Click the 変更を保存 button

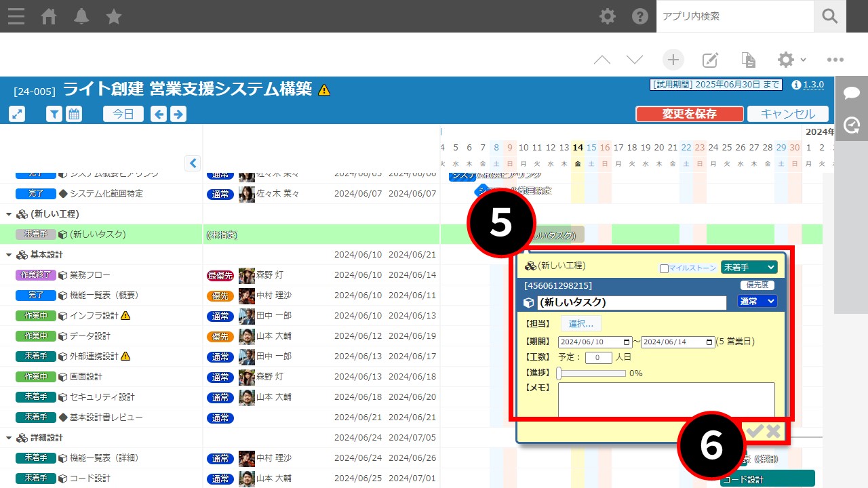[x=689, y=114]
